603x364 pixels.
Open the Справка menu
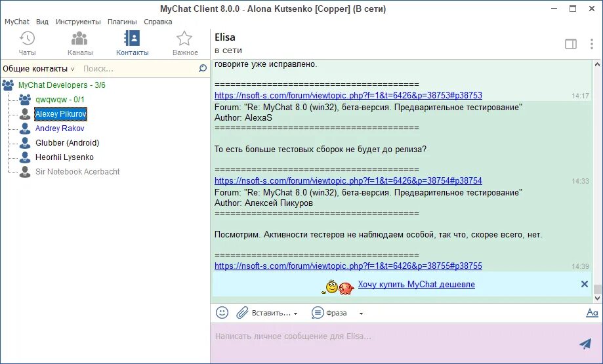[157, 22]
